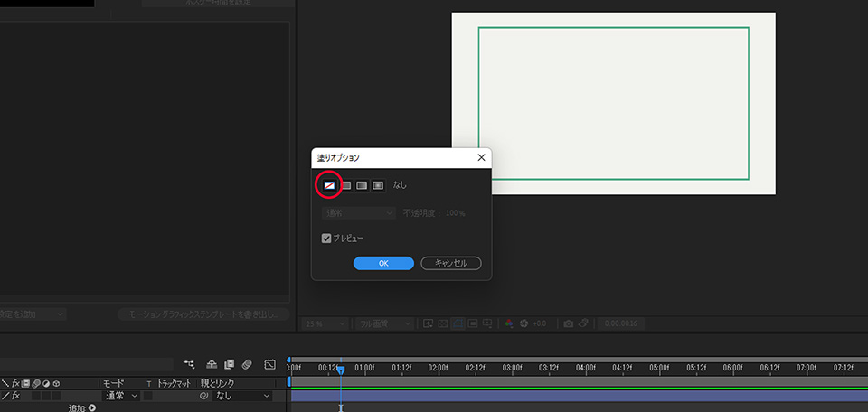The image size is (868, 412).
Task: Toggle transparency grid icon
Action: pos(443,323)
